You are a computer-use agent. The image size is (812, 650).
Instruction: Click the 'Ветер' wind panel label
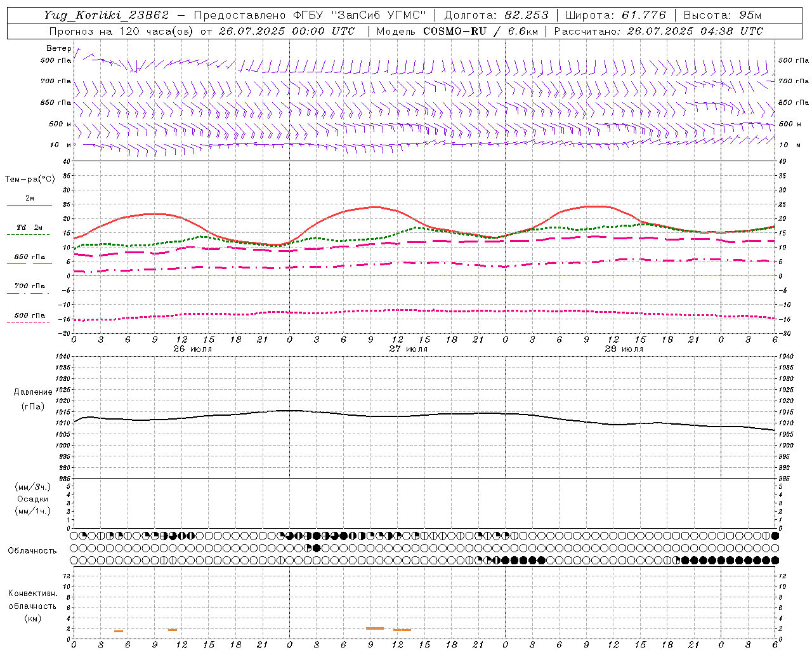click(x=58, y=48)
